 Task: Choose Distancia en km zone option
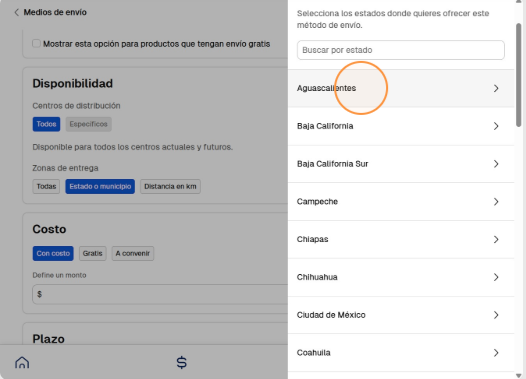tap(170, 186)
